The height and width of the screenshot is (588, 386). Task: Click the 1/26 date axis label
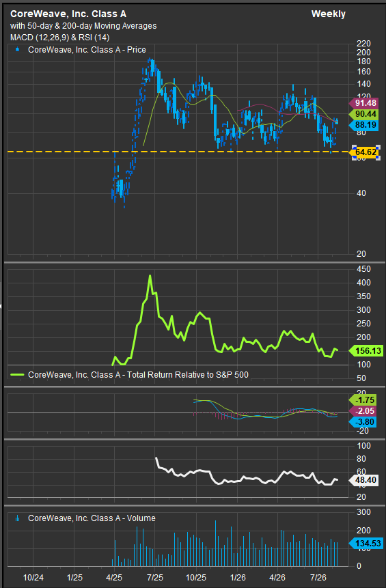click(238, 578)
